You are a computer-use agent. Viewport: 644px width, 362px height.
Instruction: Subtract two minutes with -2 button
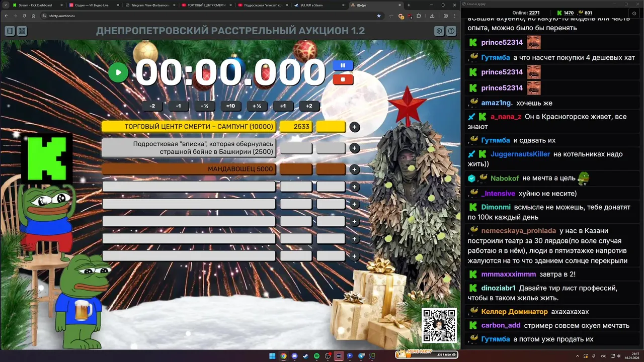click(152, 106)
